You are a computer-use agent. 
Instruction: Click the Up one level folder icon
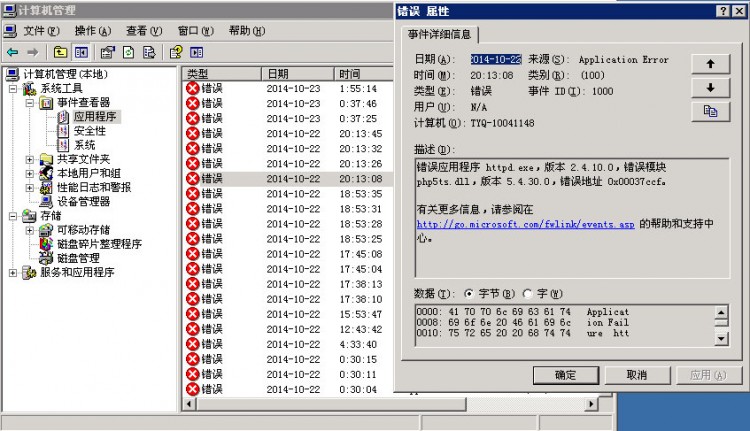[60, 52]
